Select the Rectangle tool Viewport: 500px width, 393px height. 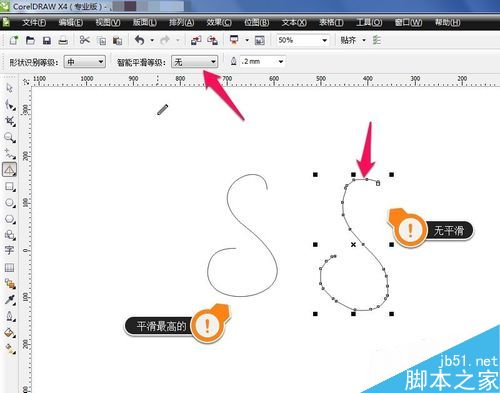[x=9, y=186]
